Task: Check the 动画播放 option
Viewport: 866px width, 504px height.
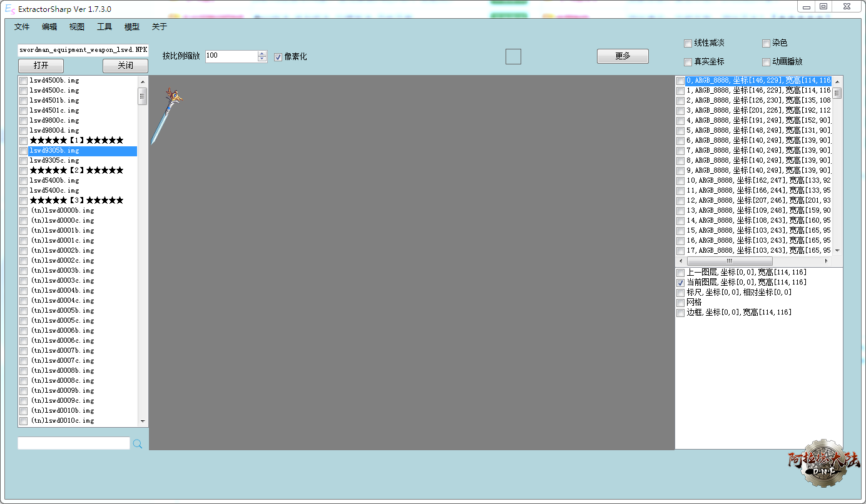Action: [x=767, y=62]
